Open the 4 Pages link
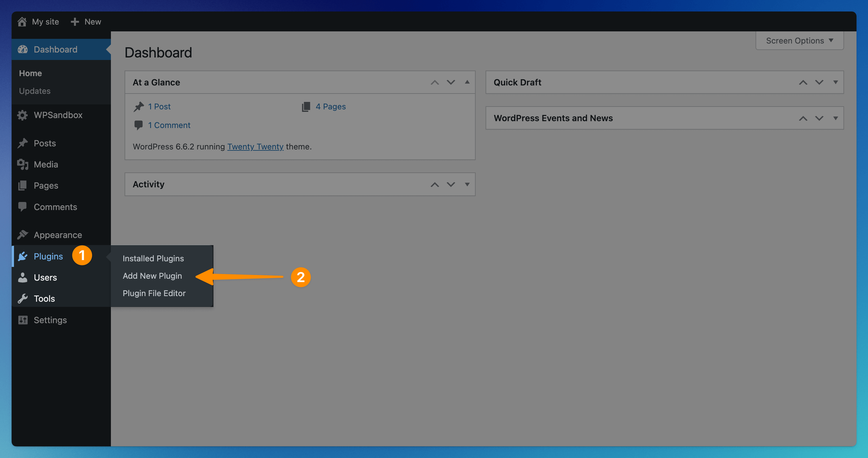 point(330,107)
